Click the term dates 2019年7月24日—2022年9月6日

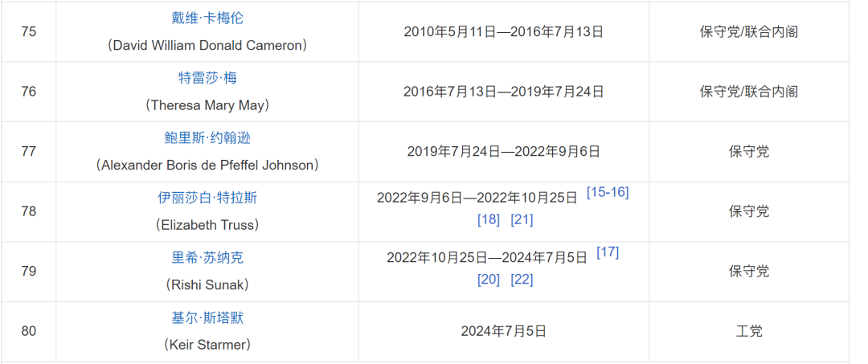503,151
